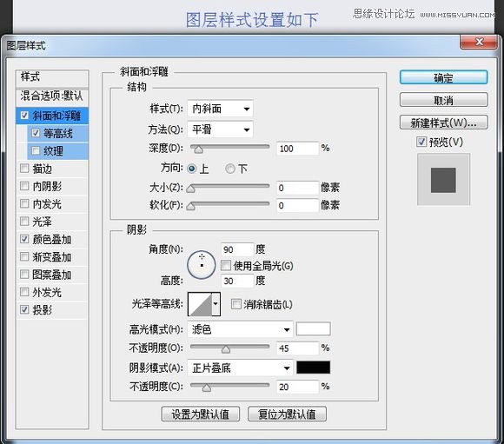Uncheck the 颜色叠加 checkbox
Image resolution: width=504 pixels, height=444 pixels.
click(24, 239)
